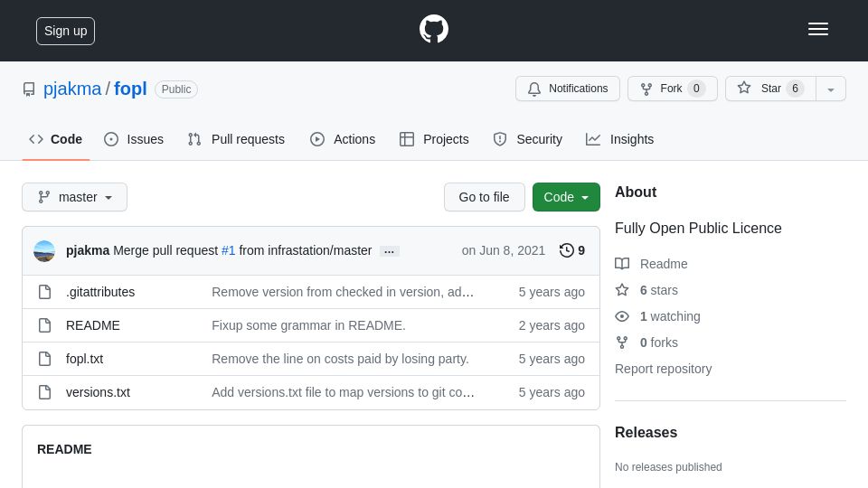Screen dimensions: 868x488
Task: Open commit 'Remove the line on costs paid'
Action: coord(340,359)
